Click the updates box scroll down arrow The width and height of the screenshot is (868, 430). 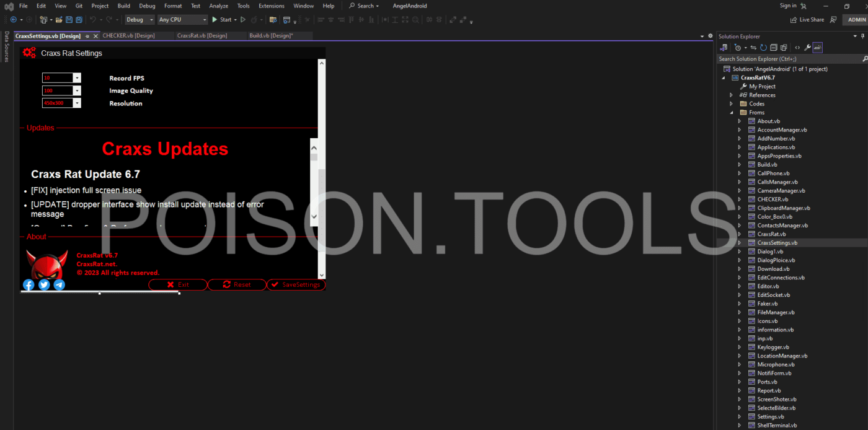(314, 216)
